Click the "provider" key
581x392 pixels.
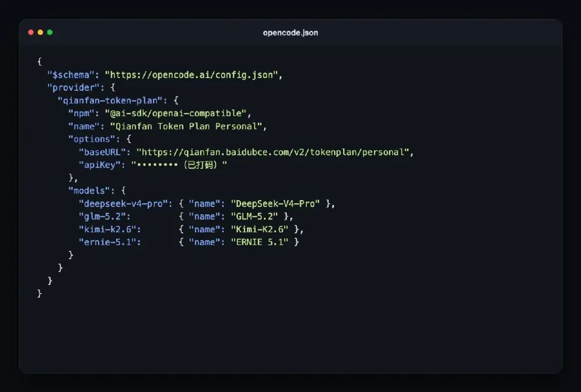[73, 88]
